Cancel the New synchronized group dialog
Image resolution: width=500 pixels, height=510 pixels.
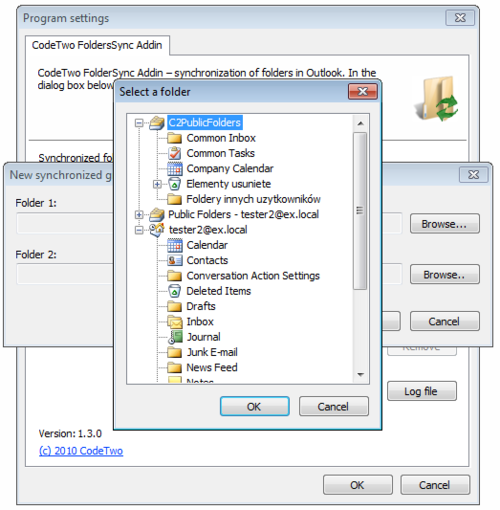coord(445,321)
